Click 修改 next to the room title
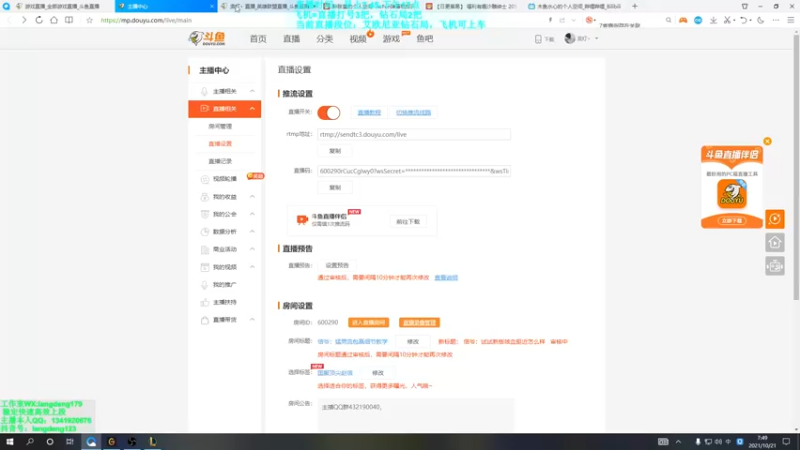800x450 pixels. pos(413,341)
